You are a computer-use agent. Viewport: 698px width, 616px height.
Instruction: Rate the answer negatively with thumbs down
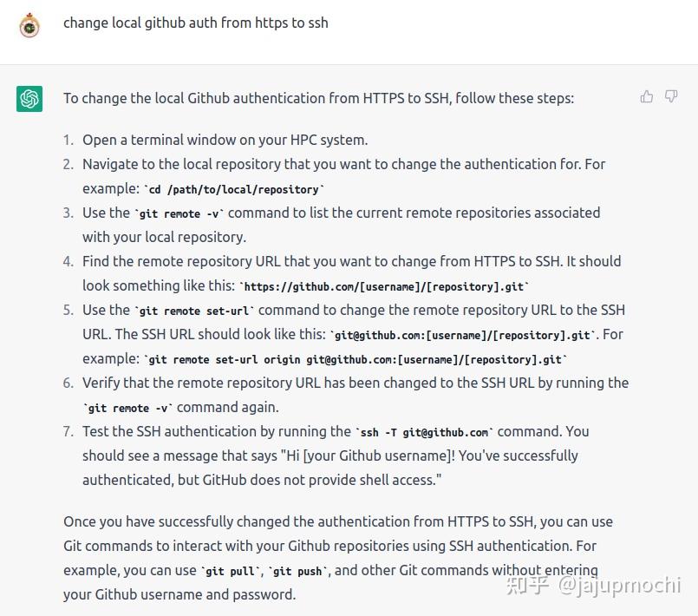[671, 97]
